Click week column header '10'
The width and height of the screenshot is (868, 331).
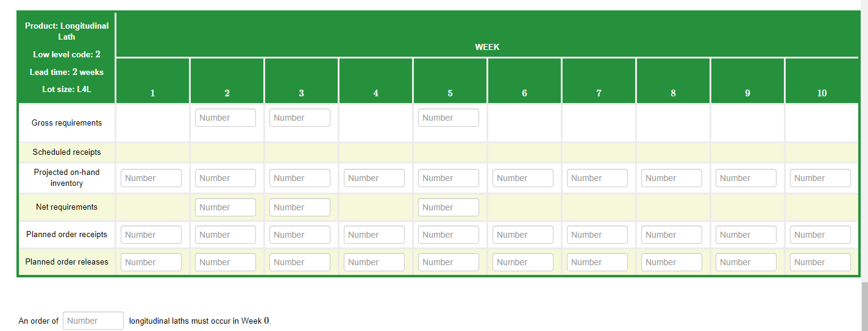point(822,93)
